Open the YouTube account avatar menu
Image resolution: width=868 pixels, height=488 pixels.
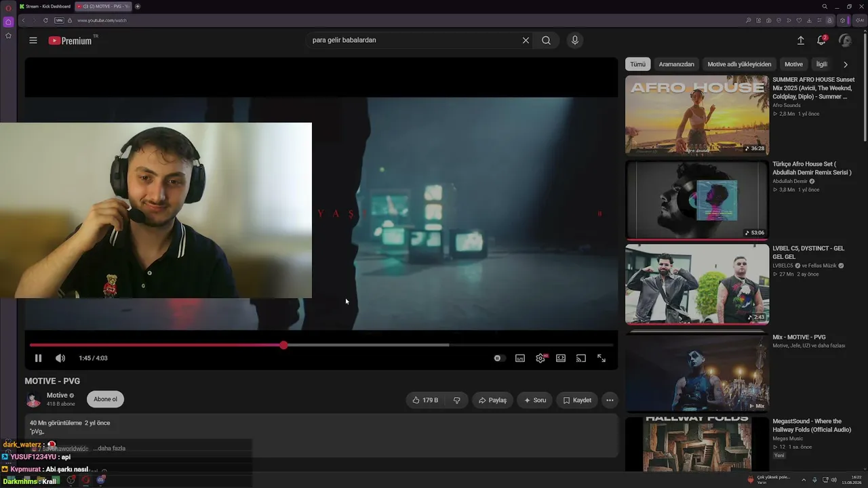coord(845,41)
